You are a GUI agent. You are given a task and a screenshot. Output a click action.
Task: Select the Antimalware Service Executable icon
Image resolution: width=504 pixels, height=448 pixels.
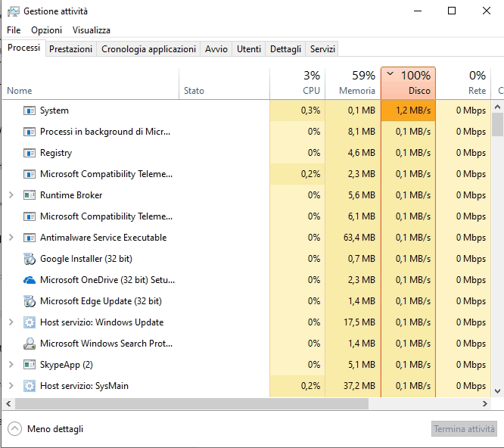point(30,238)
